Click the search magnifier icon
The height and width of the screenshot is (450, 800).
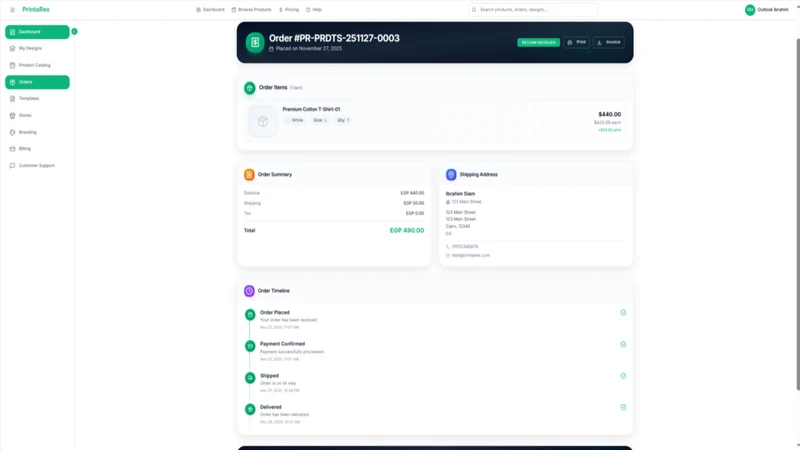474,10
